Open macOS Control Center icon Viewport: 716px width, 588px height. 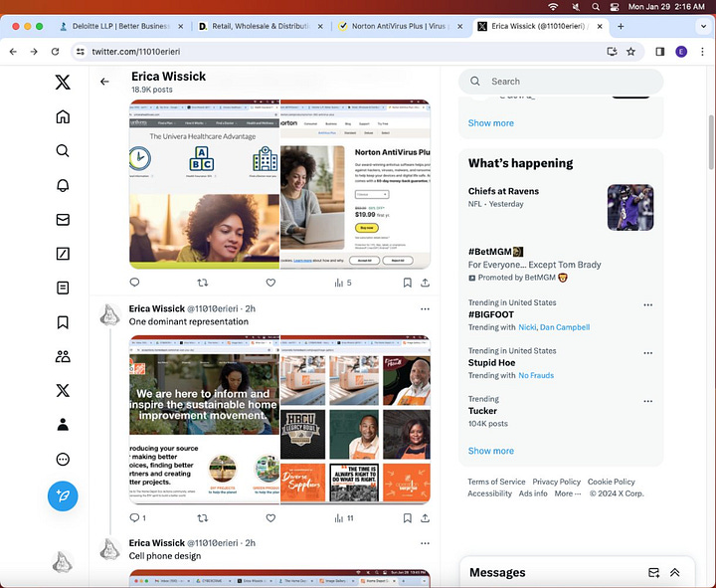pos(615,7)
